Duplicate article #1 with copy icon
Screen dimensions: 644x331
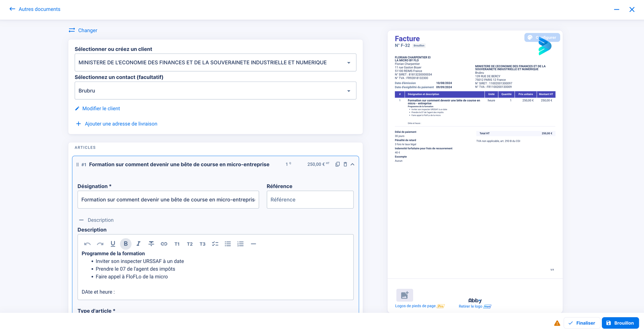pos(337,164)
